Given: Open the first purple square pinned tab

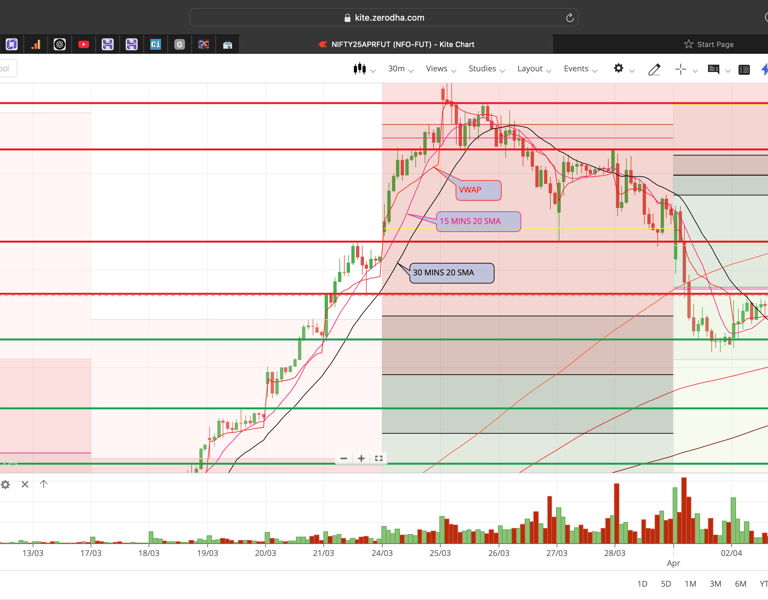Looking at the screenshot, I should 11,45.
